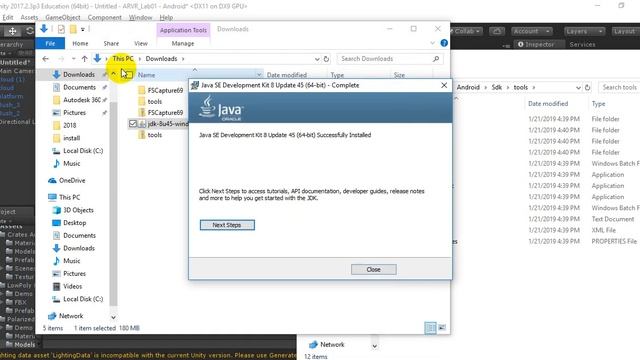Open recent locations dropdown in Explorer
This screenshot has height=360, width=640.
pos(73,59)
